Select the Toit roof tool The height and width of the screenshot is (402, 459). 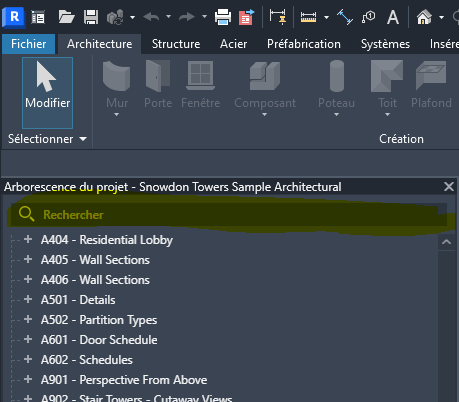(387, 85)
